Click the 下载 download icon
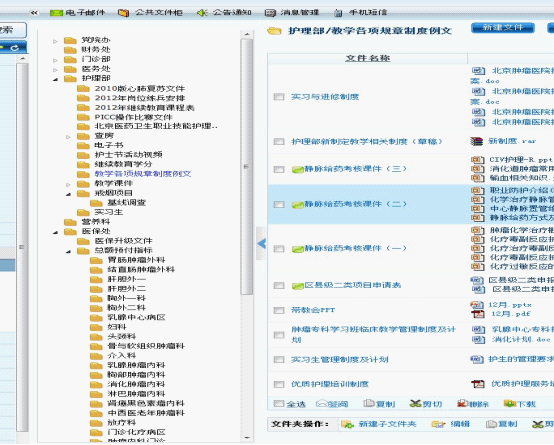The image size is (554, 445). coord(509,403)
